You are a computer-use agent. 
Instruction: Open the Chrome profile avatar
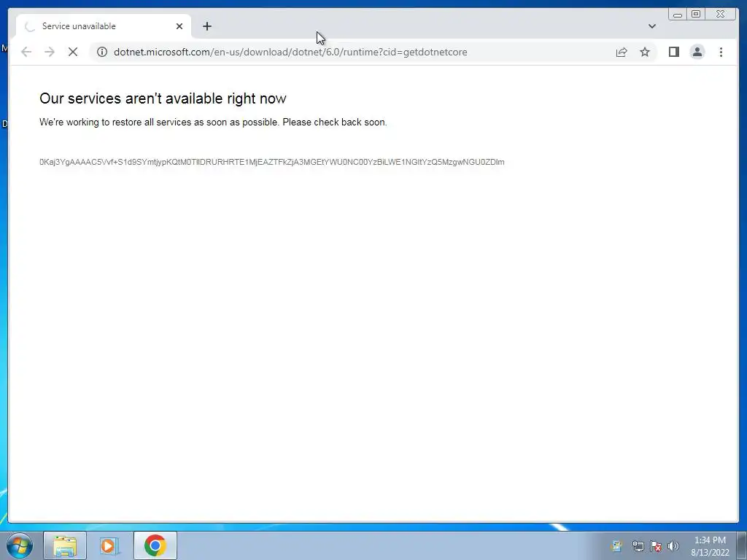(697, 52)
